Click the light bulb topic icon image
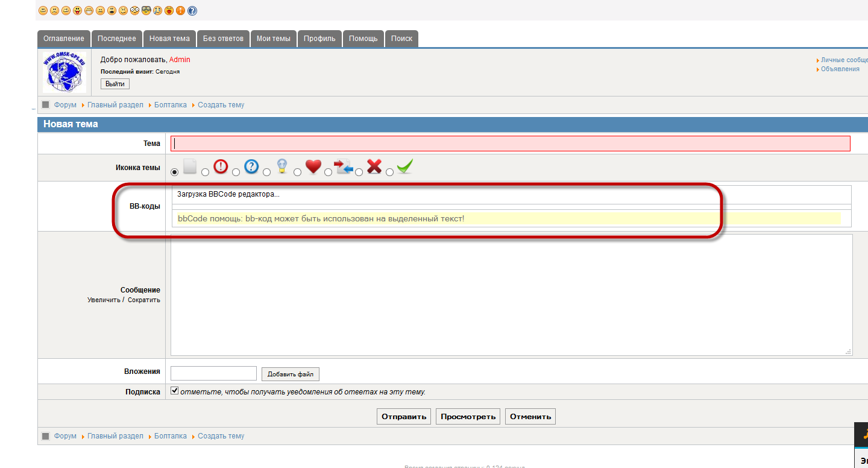The width and height of the screenshot is (868, 468). click(281, 166)
